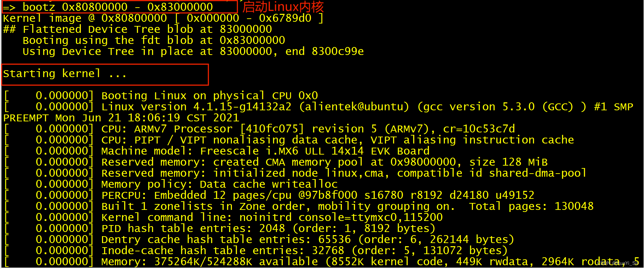Click 'Memory policy: Data cache writealloc' line
The height and width of the screenshot is (269, 644).
pyautogui.click(x=171, y=184)
